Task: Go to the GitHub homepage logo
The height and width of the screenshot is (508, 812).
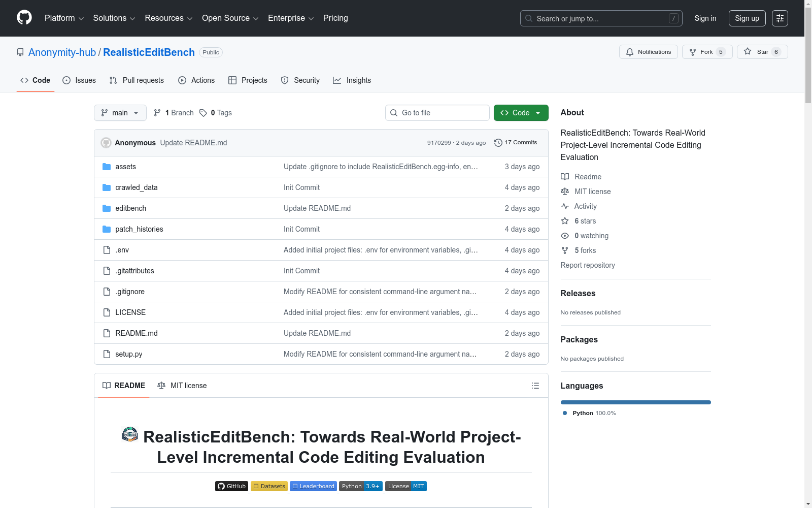Action: pyautogui.click(x=24, y=18)
